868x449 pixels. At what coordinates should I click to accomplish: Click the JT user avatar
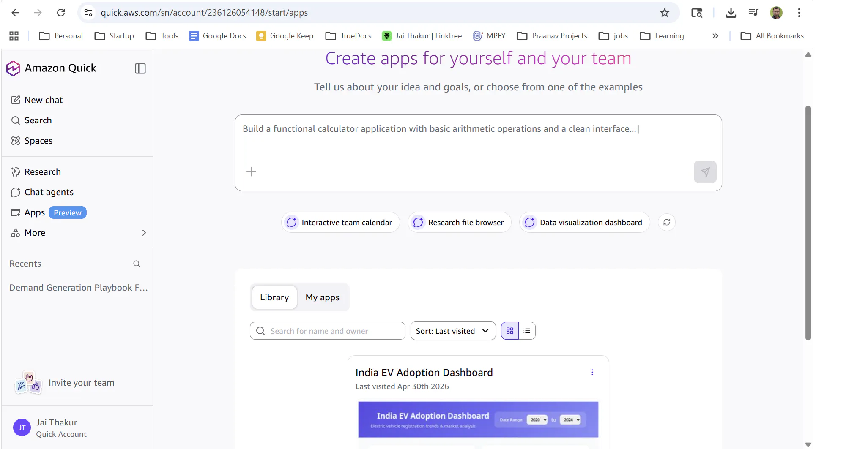(x=22, y=427)
